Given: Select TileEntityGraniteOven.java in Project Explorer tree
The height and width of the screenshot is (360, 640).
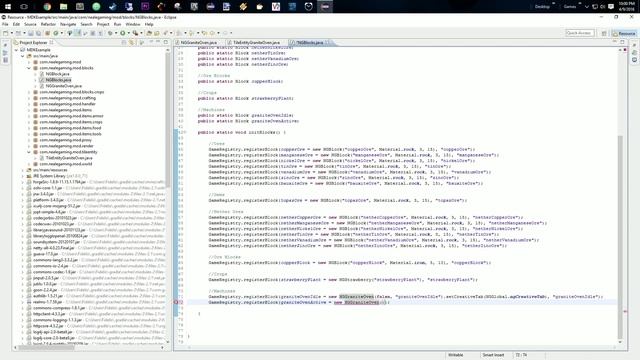Looking at the screenshot, I should tap(69, 158).
